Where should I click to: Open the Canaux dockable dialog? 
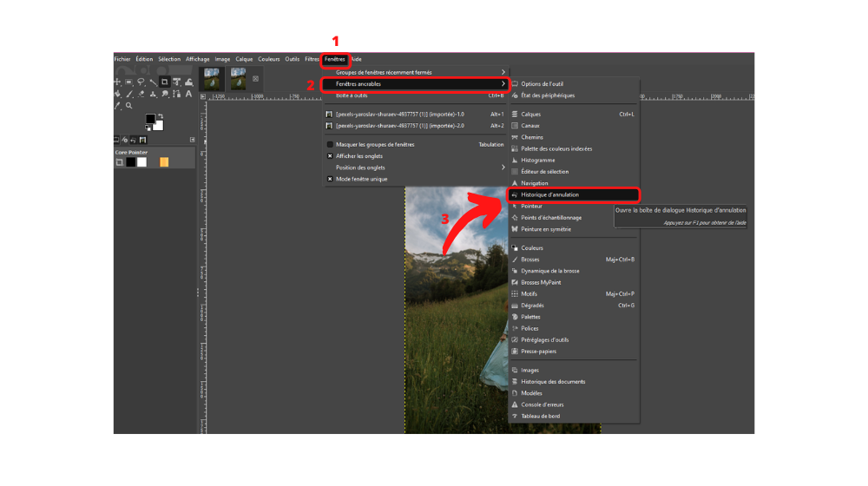tap(574, 126)
